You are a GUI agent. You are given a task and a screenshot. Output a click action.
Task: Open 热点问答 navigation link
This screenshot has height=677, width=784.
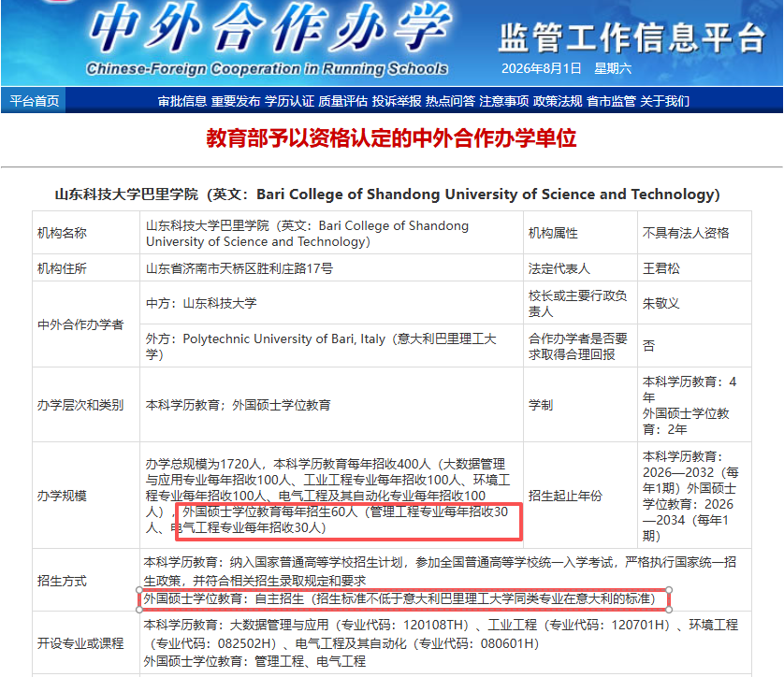point(451,101)
